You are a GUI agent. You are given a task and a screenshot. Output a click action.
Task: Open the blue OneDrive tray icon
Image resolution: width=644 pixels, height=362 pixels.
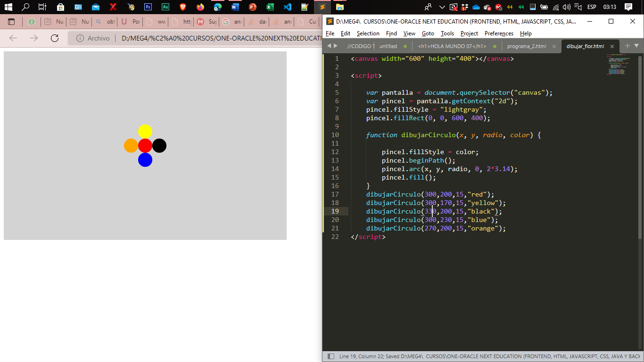point(476,7)
